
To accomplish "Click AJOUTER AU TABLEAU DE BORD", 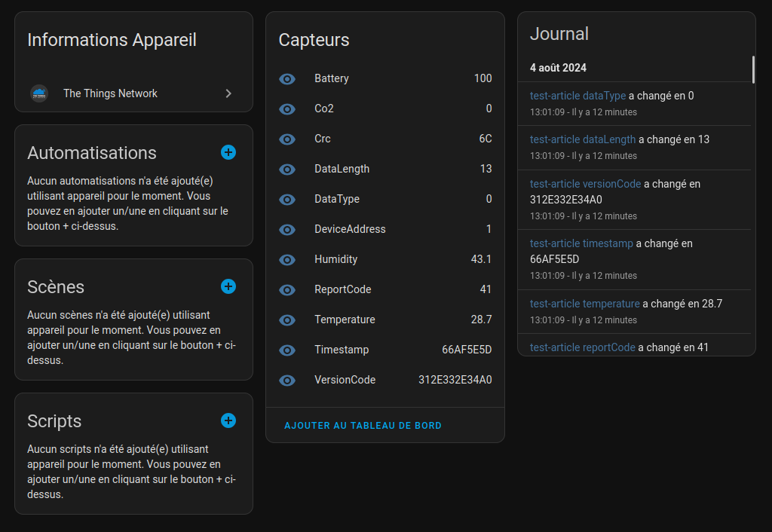I will pyautogui.click(x=363, y=426).
